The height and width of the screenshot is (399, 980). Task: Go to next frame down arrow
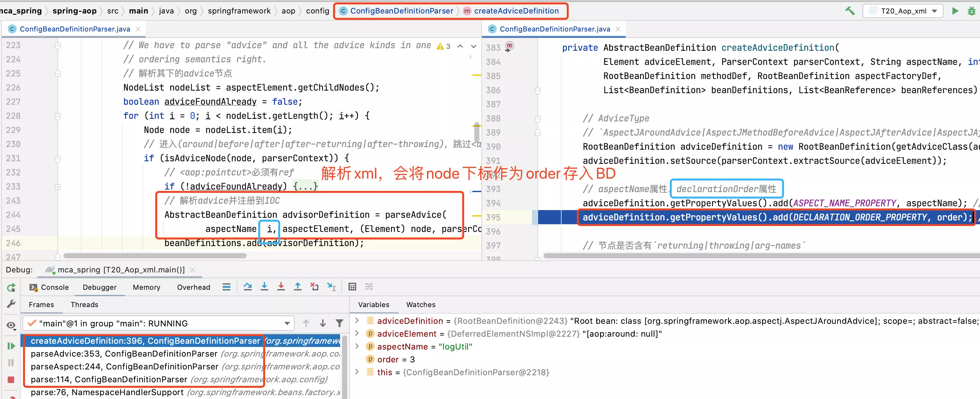tap(322, 323)
